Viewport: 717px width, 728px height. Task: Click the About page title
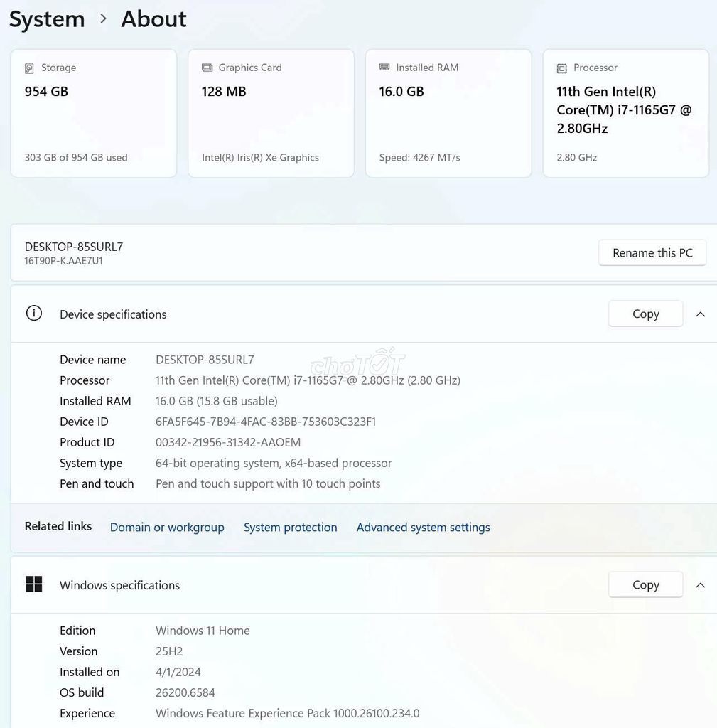click(x=153, y=19)
